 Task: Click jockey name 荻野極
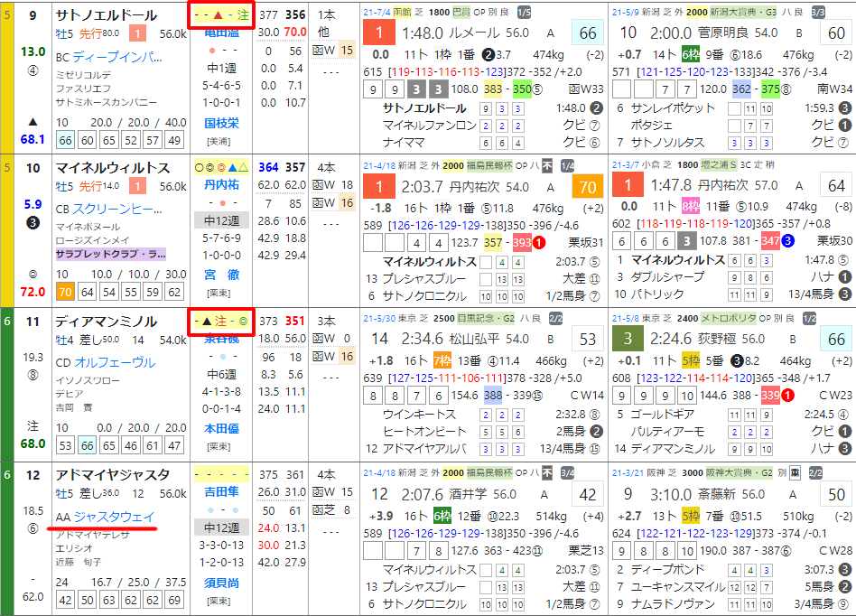(x=717, y=339)
